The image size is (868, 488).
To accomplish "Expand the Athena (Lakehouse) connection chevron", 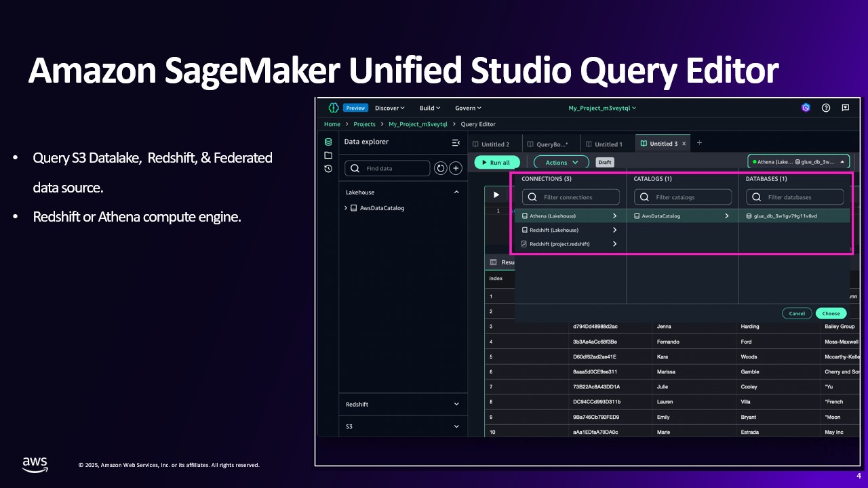I will coord(614,216).
